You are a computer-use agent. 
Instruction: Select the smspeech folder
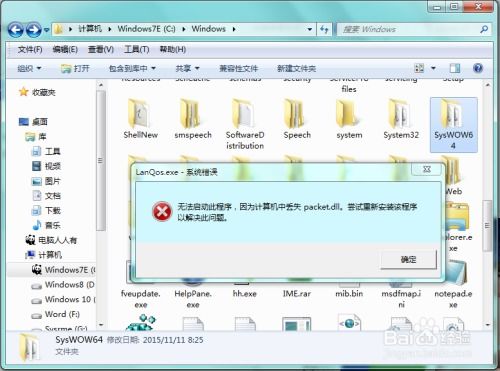(x=193, y=118)
